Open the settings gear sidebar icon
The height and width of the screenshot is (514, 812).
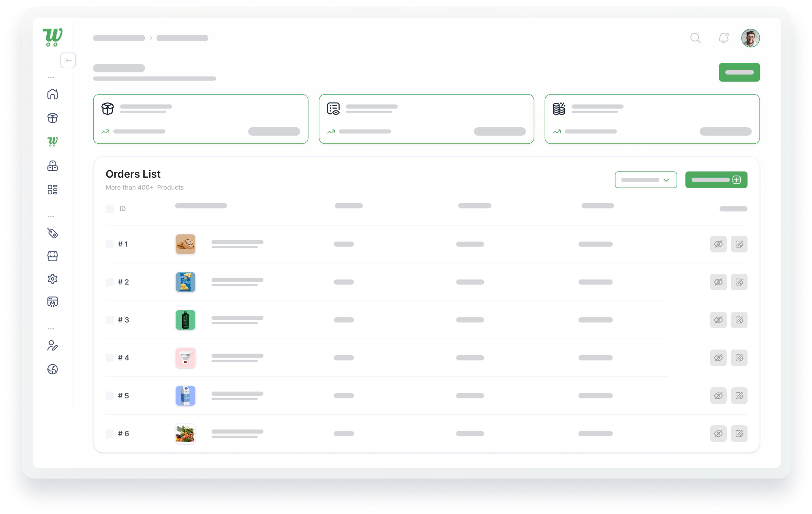(x=53, y=279)
